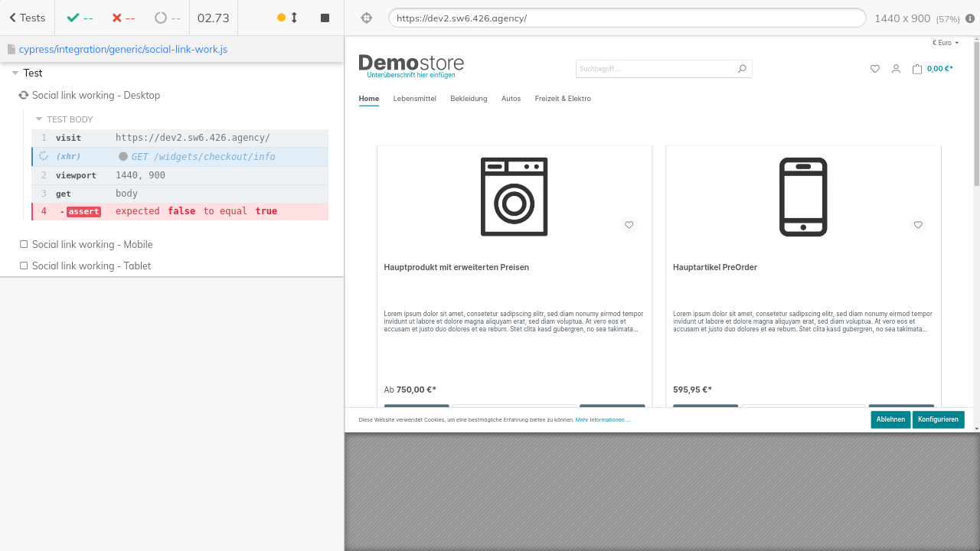Open the social-link-work.js spec file link
The width and height of the screenshot is (980, 551).
coord(122,50)
